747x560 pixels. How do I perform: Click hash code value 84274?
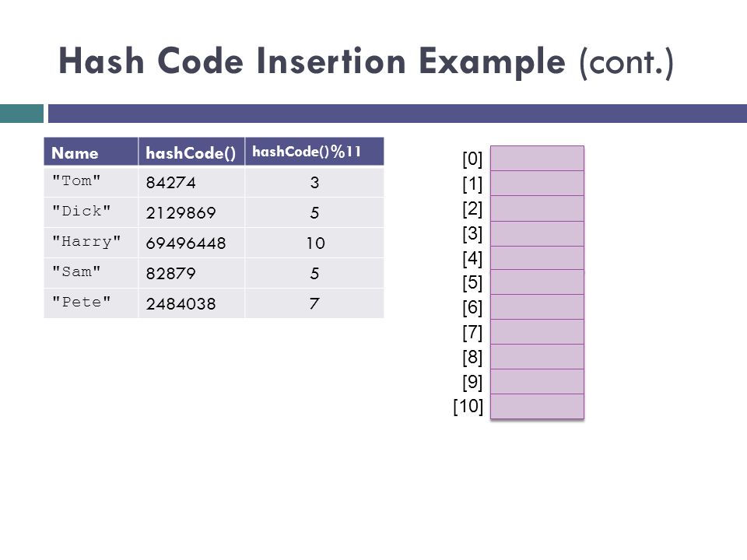[x=170, y=182]
